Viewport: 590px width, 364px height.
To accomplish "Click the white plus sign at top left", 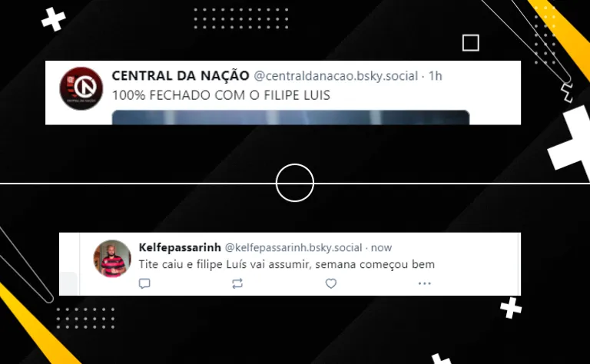I will (54, 19).
